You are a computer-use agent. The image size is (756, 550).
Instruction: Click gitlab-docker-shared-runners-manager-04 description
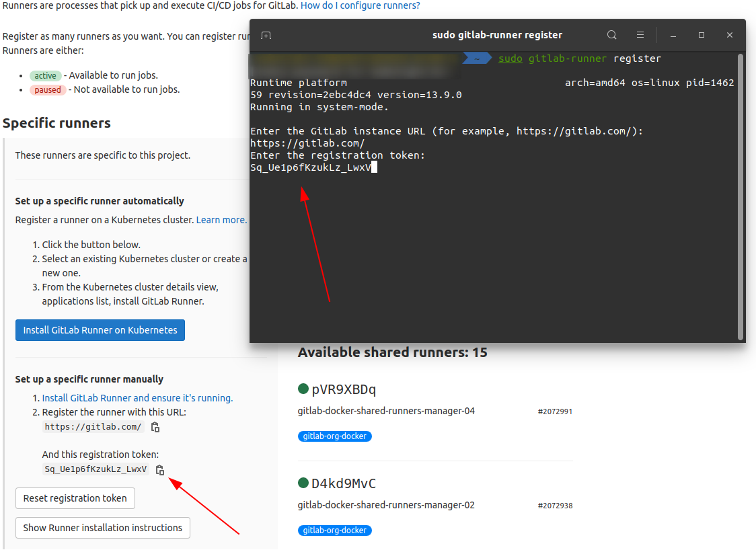386,411
